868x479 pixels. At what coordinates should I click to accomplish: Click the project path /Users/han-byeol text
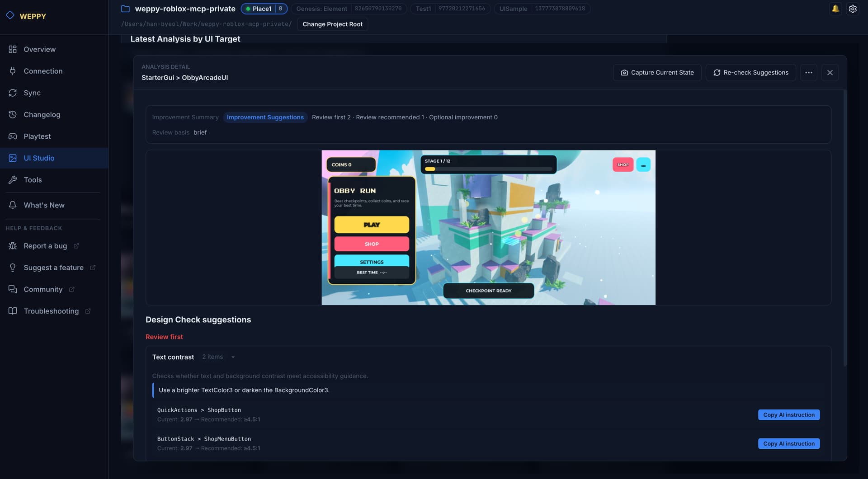206,24
